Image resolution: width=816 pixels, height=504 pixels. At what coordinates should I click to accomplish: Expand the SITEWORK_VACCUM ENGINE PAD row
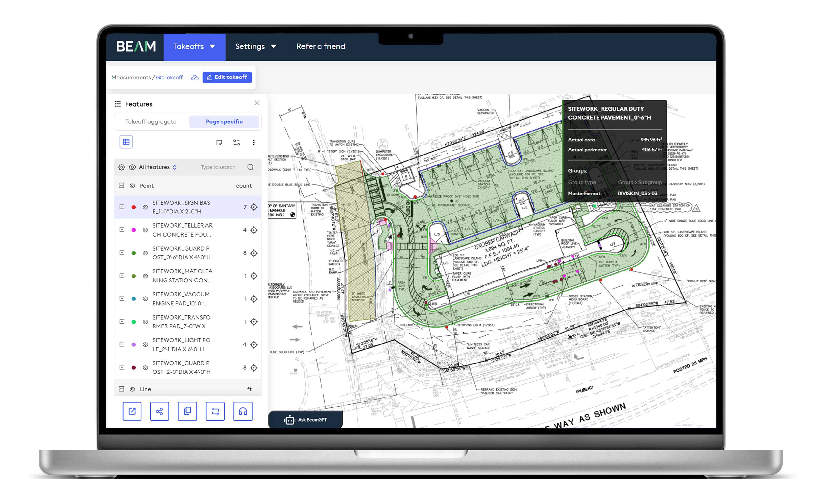(x=122, y=299)
